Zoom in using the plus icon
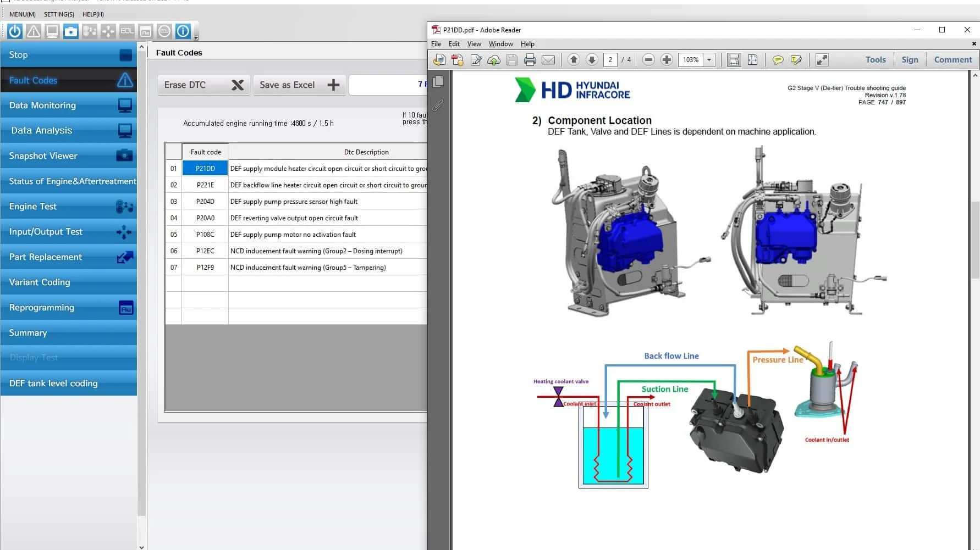The image size is (980, 550). 667,60
